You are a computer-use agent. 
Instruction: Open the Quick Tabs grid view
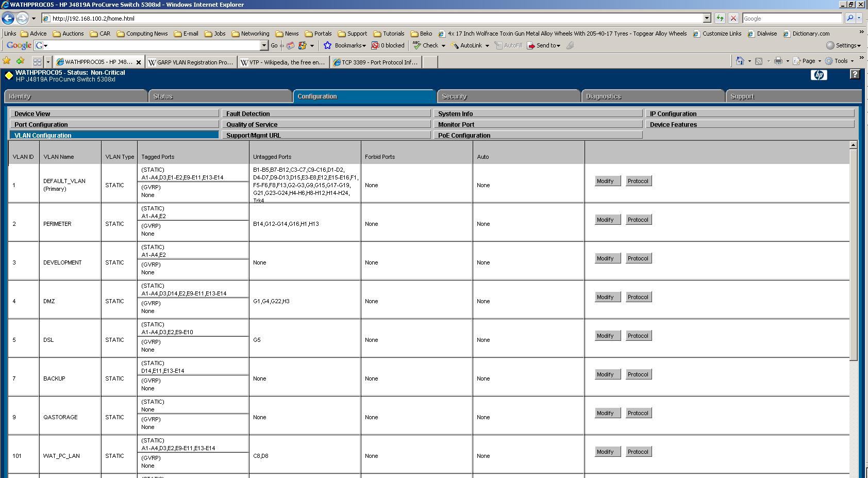[x=37, y=61]
